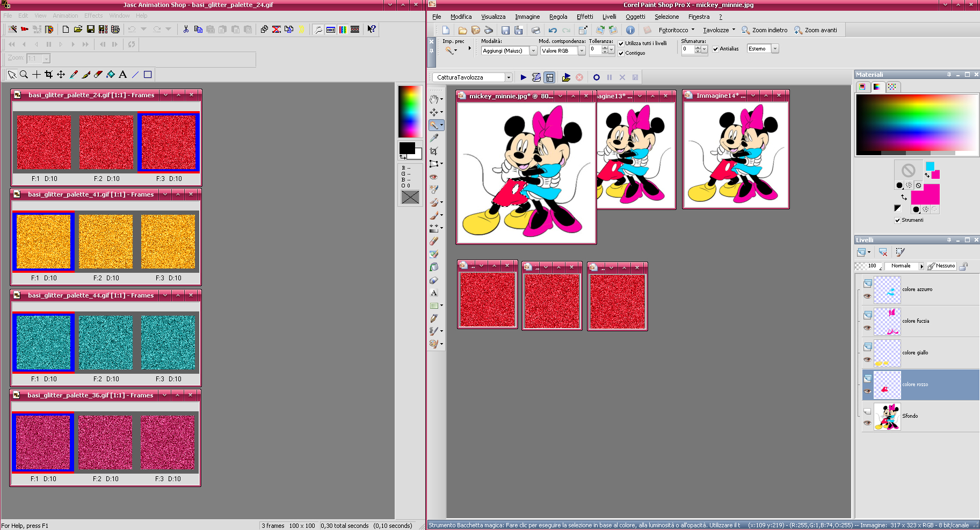
Task: Click the Delete Frames red X icon
Action: tap(277, 29)
